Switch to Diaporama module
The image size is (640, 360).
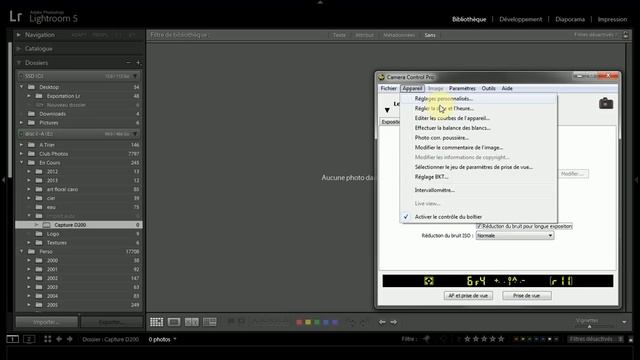pos(570,19)
